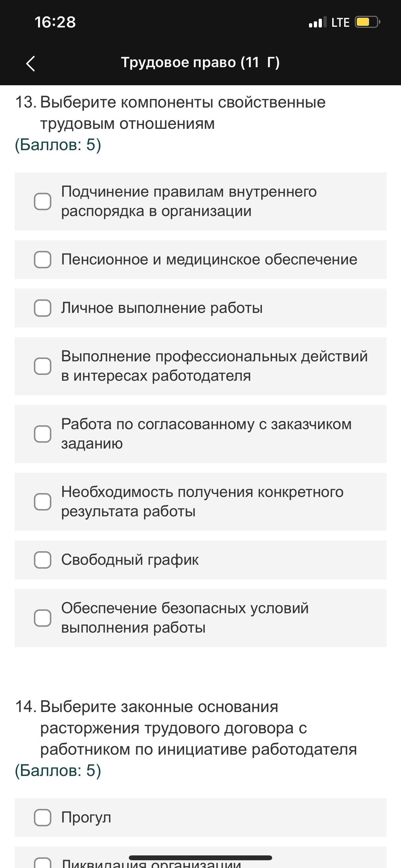Tap the cellular signal bars icon

[x=317, y=22]
